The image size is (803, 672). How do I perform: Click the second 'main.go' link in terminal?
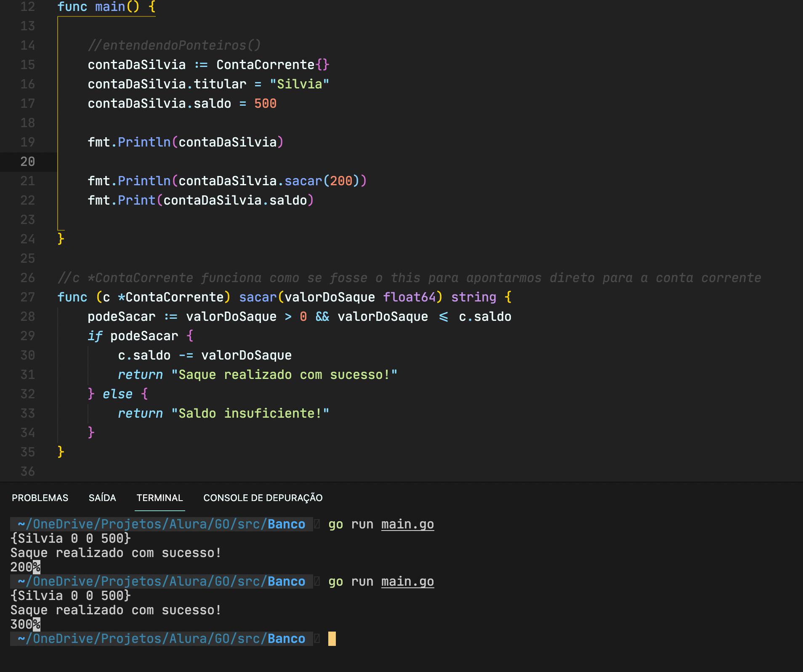coord(407,581)
